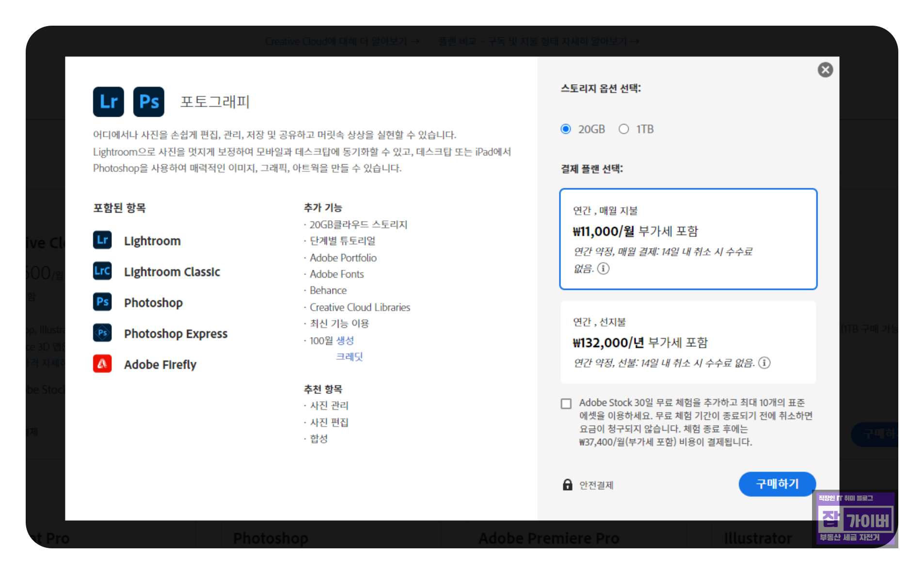Click the Photoshop Express label
The image size is (924, 574).
[175, 334]
